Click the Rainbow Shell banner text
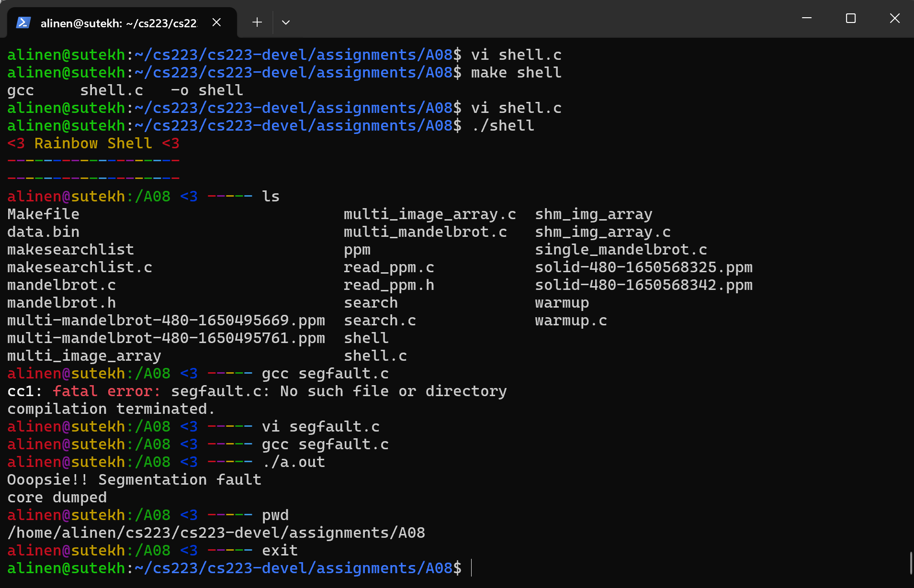 coord(93,144)
